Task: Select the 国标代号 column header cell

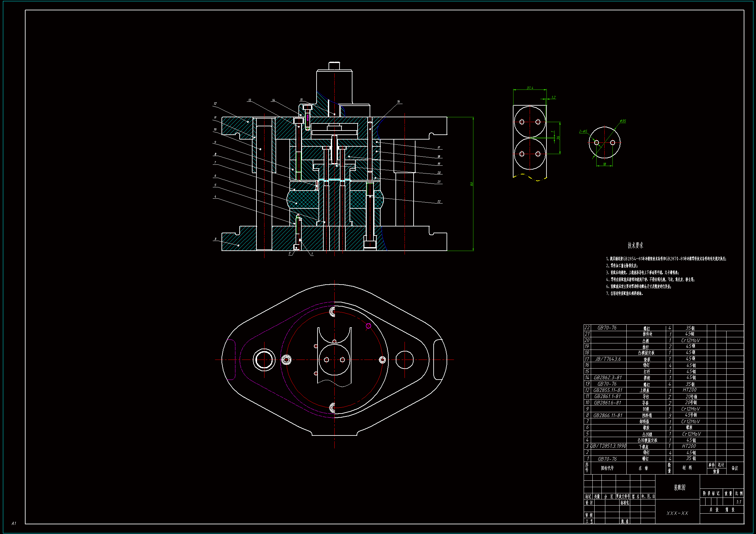Action: pos(607,468)
